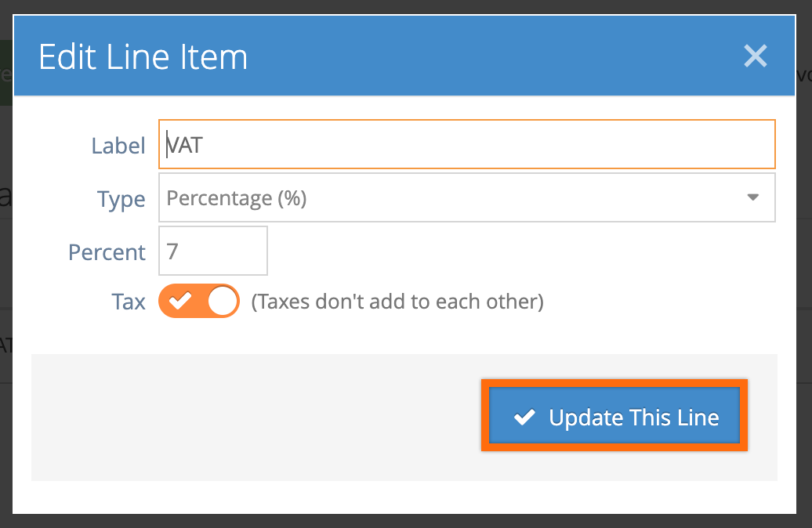Click the checkmark icon on Update button
The height and width of the screenshot is (528, 812).
pyautogui.click(x=524, y=417)
